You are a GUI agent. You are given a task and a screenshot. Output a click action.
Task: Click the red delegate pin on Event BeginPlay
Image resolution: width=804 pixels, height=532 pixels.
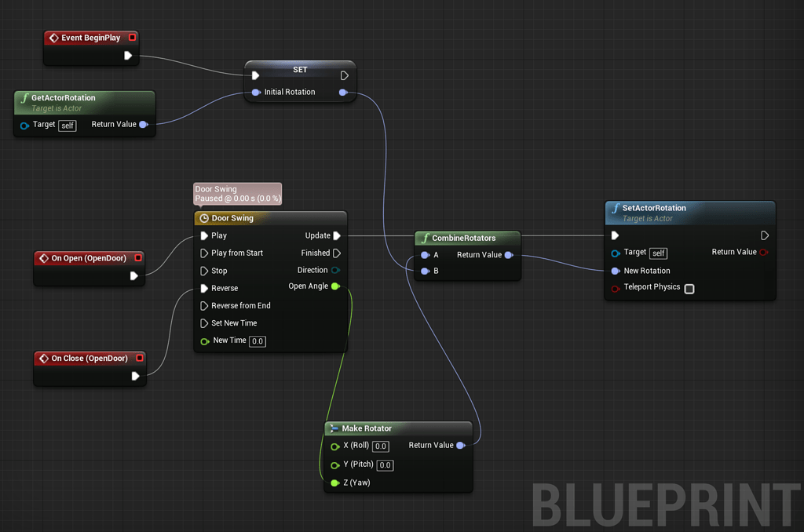click(132, 38)
